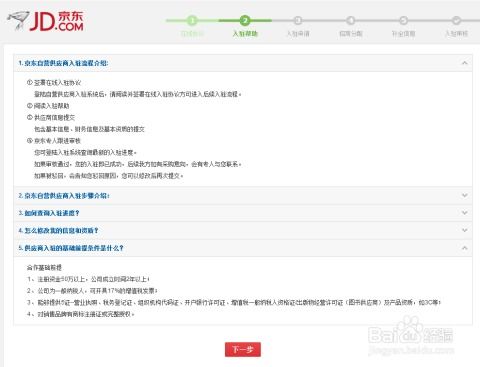The height and width of the screenshot is (367, 480).
Task: Click the text ① 签署在线入驻协议
Action: click(x=54, y=83)
